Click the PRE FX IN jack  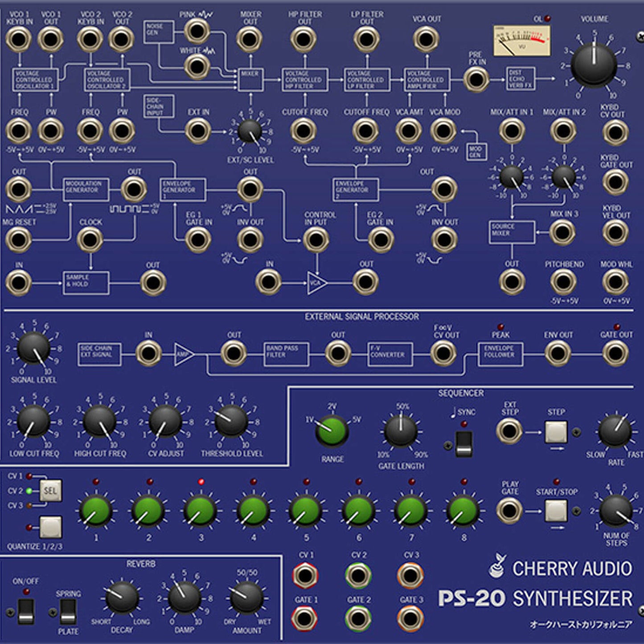[x=476, y=80]
